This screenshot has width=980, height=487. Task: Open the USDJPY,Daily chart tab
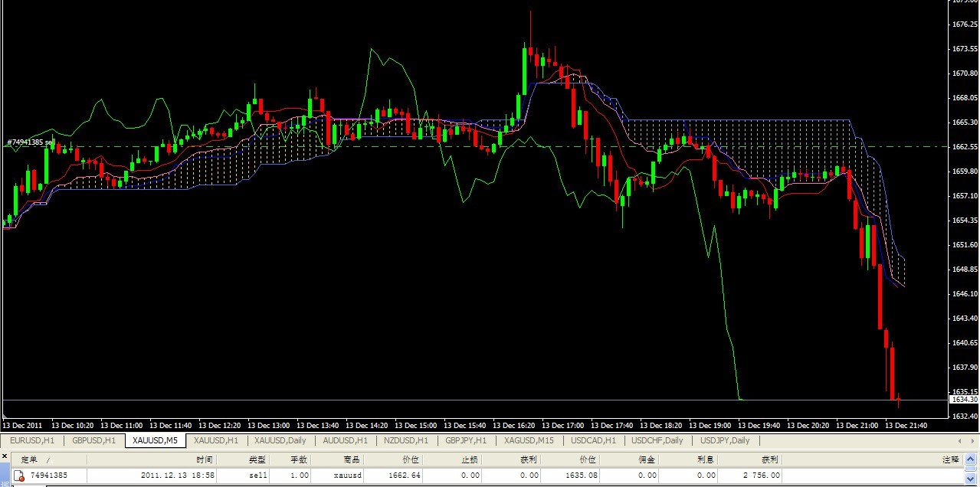click(725, 441)
